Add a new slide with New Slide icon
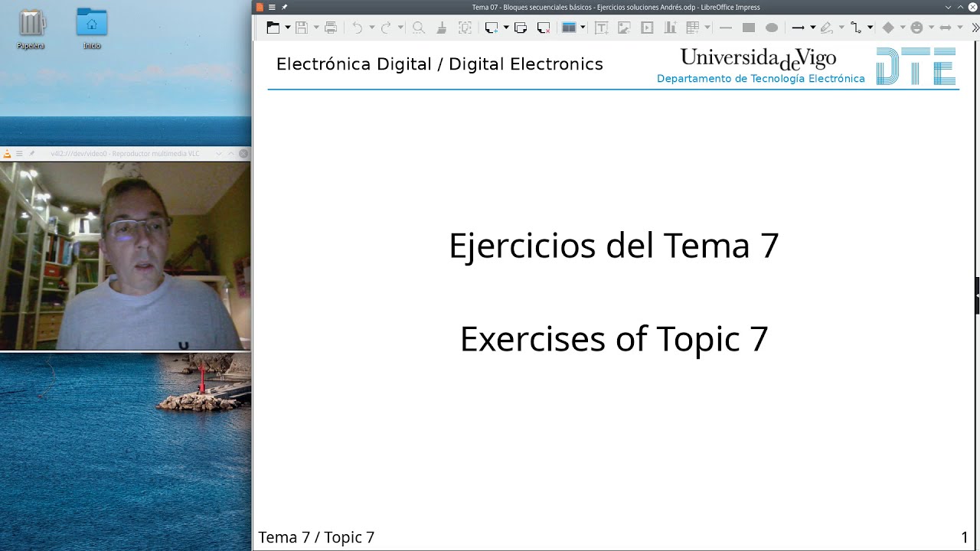This screenshot has height=551, width=980. point(492,28)
